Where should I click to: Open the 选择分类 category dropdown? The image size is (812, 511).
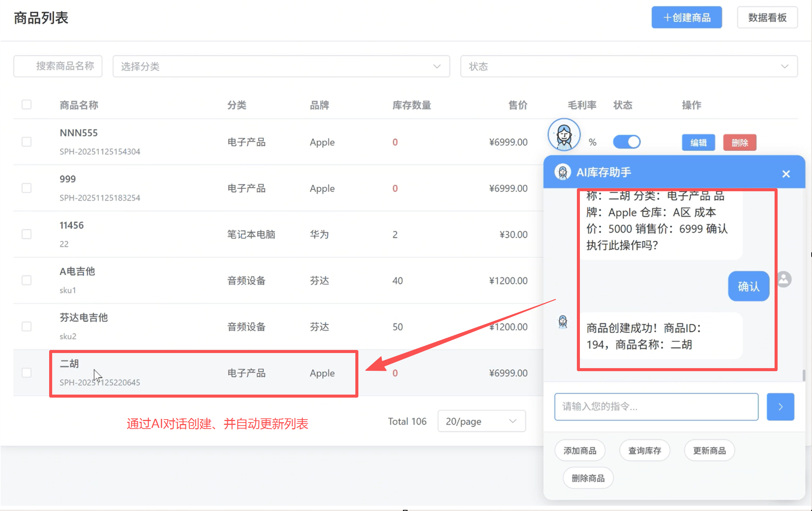click(x=281, y=66)
